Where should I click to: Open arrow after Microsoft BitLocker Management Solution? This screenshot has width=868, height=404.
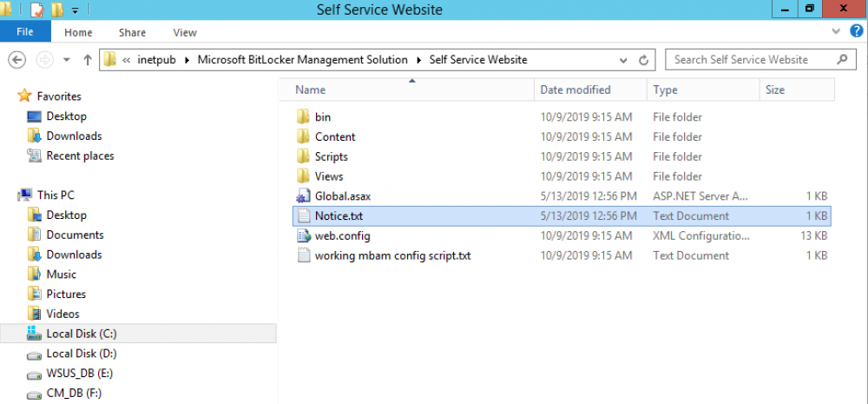(x=418, y=60)
